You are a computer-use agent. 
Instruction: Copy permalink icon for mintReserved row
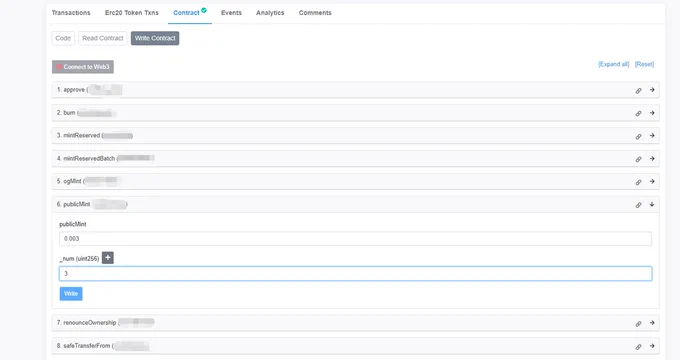pos(638,136)
